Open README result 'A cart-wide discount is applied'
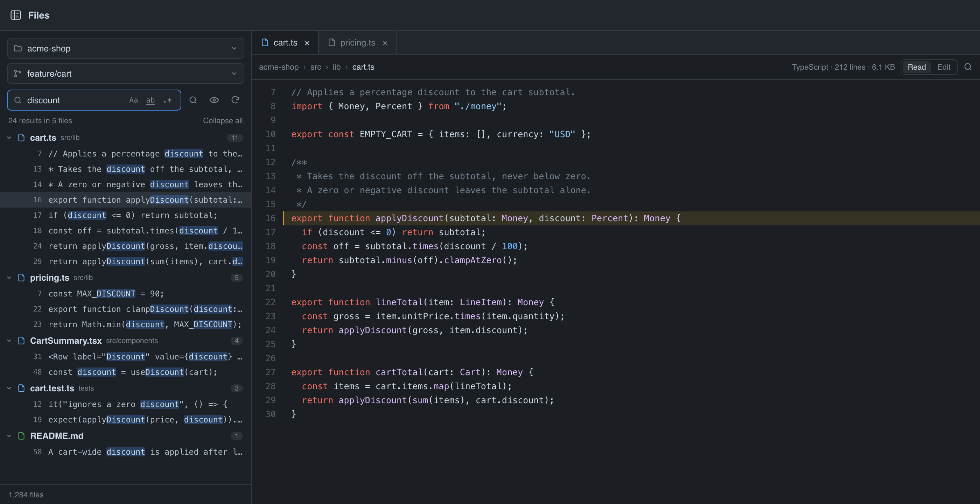 (x=126, y=451)
